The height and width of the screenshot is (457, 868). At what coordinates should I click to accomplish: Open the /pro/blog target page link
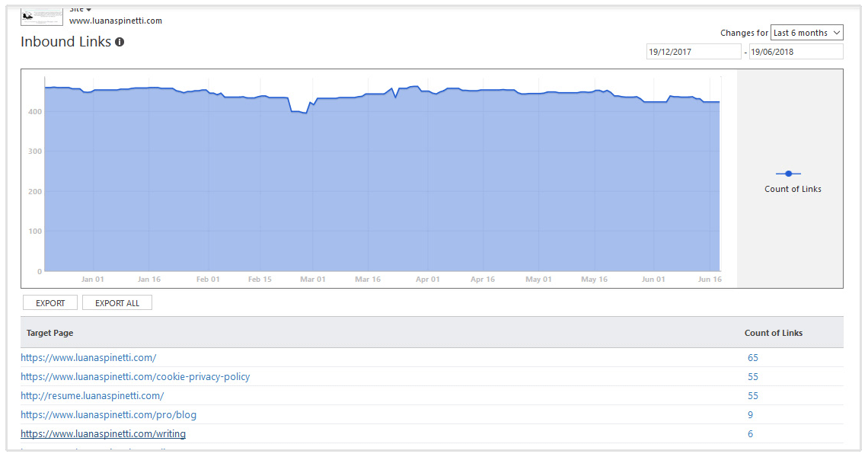(x=108, y=414)
